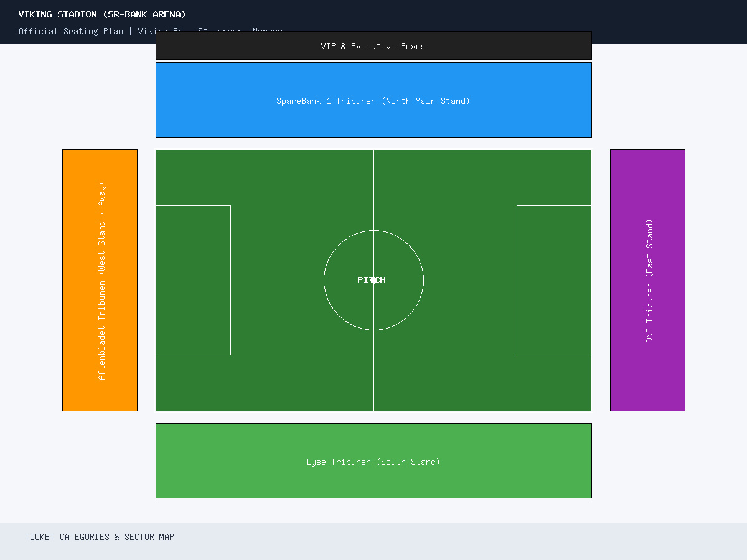The width and height of the screenshot is (747, 560).
Task: Select the VIP & Executive Boxes section
Action: pyautogui.click(x=374, y=45)
